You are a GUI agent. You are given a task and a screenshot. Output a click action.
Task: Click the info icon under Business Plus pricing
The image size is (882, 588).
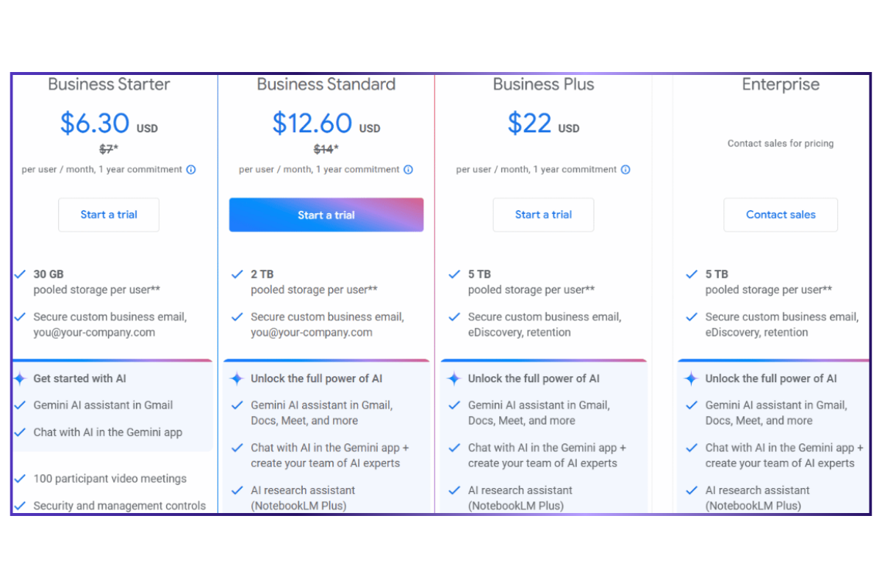tap(625, 170)
